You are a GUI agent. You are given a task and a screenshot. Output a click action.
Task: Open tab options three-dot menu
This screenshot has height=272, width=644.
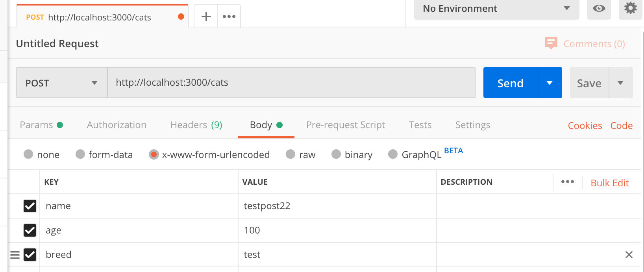click(x=229, y=17)
